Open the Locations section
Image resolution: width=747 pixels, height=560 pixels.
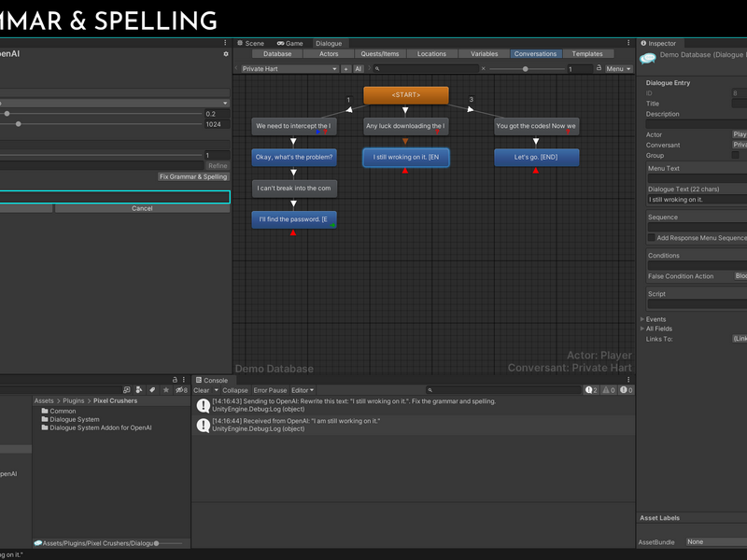pos(431,54)
